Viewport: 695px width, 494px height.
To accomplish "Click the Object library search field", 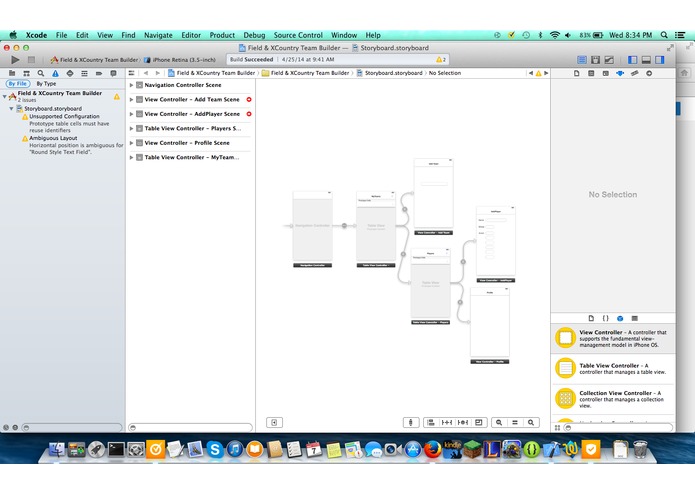I will (619, 428).
